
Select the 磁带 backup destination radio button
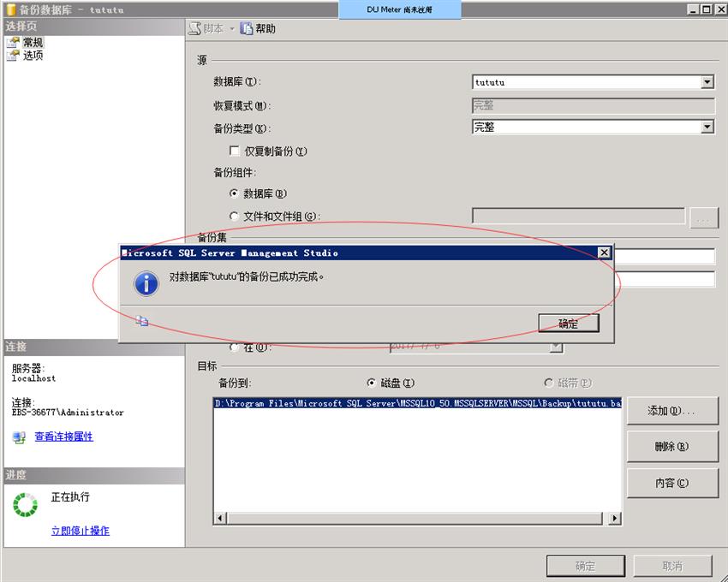click(548, 383)
